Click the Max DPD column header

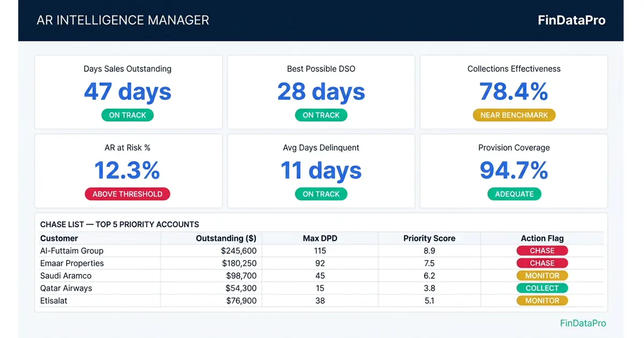(320, 238)
